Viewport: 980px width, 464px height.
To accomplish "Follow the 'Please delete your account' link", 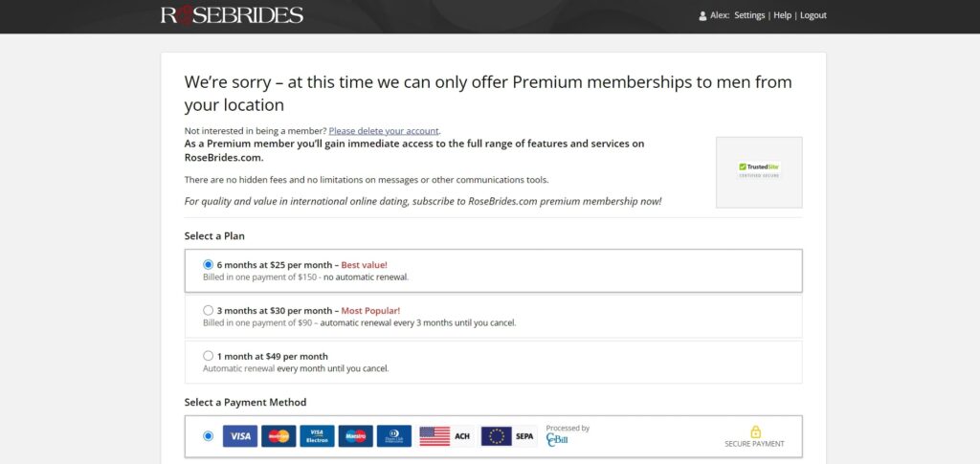I will tap(384, 130).
